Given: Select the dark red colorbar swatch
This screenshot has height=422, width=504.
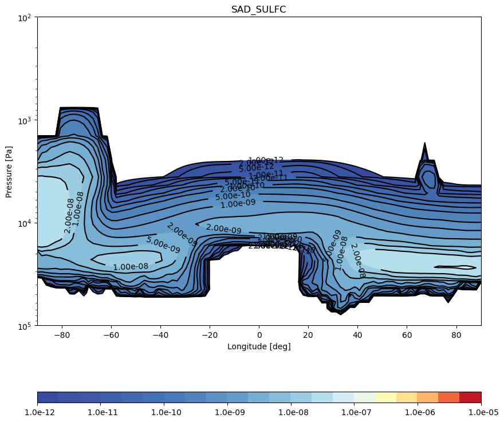Looking at the screenshot, I should [x=470, y=397].
